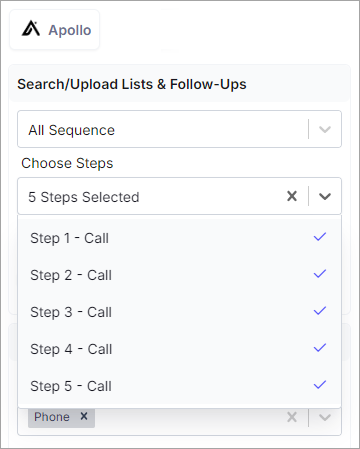Click the Search/Upload Lists & Follow-Ups header
Image resolution: width=360 pixels, height=449 pixels.
132,84
